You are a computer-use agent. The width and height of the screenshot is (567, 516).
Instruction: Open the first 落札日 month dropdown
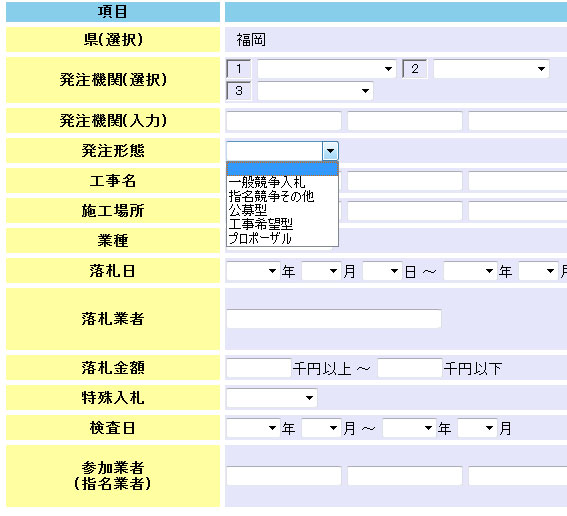[321, 271]
